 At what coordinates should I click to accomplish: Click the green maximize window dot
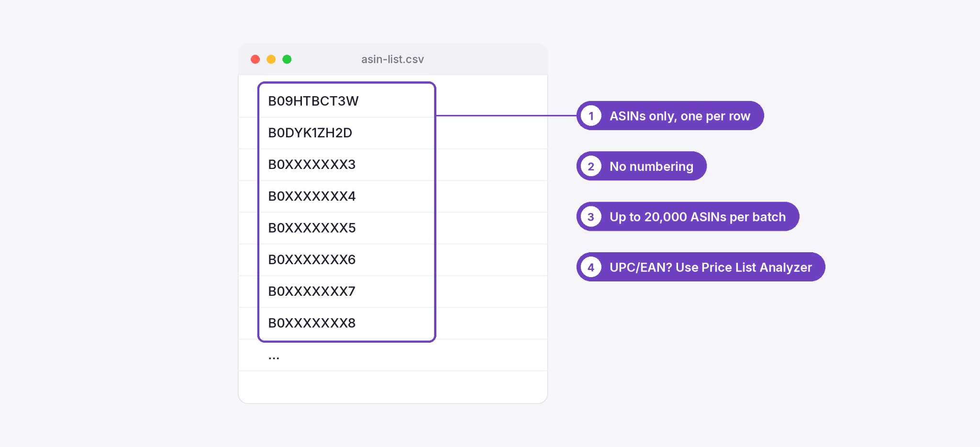click(287, 59)
